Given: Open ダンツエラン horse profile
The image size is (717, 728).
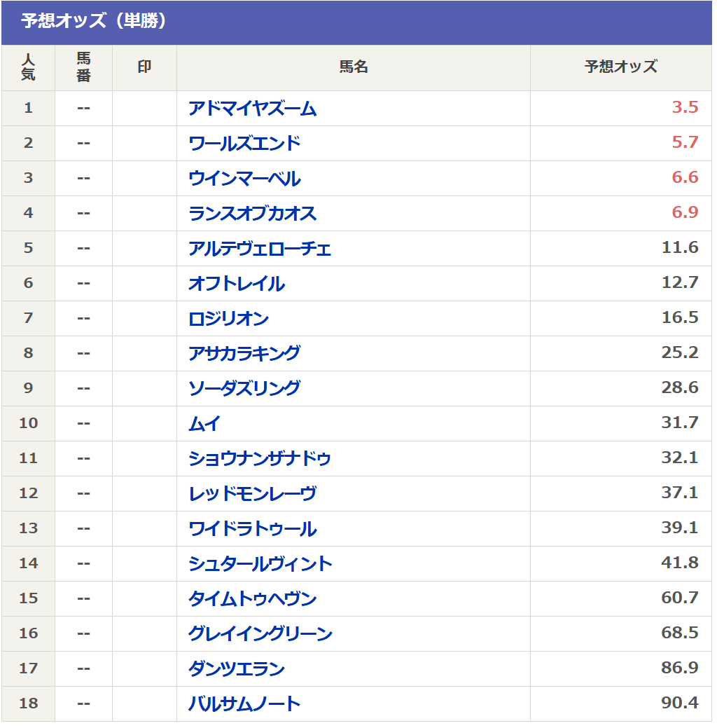Looking at the screenshot, I should coord(237,669).
